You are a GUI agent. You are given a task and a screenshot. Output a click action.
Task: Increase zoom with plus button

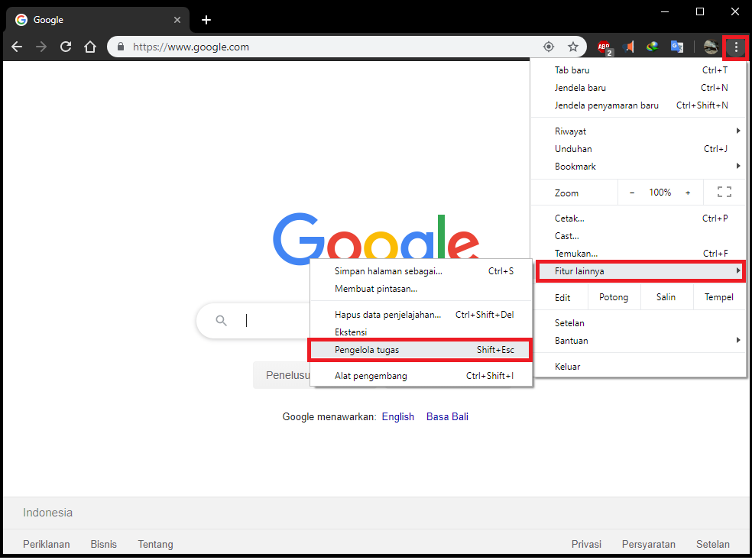[x=688, y=193]
